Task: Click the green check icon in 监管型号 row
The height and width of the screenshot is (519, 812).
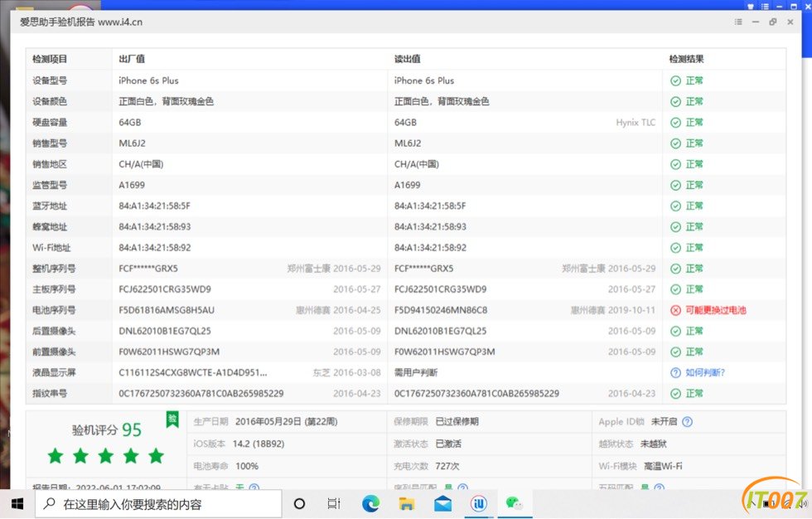Action: (675, 185)
